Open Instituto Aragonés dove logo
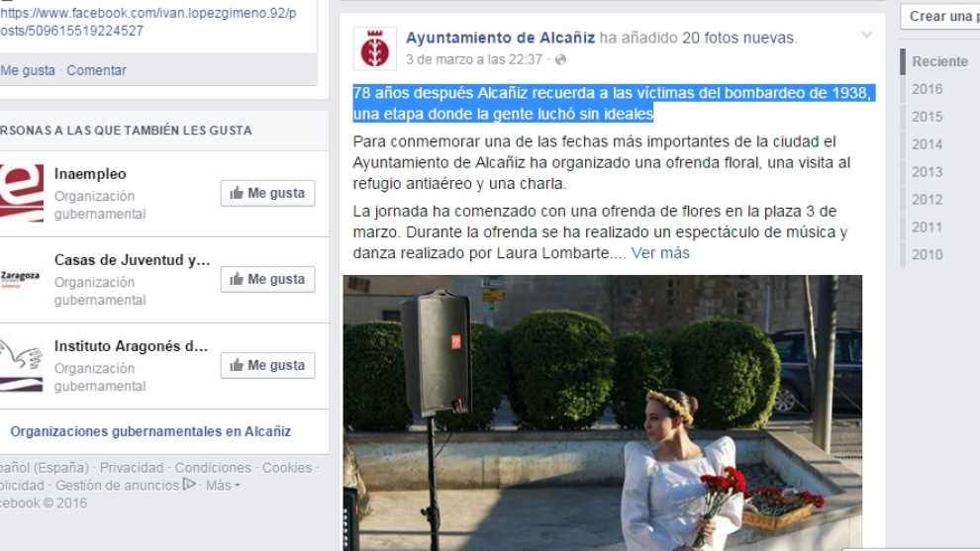 coord(21,365)
